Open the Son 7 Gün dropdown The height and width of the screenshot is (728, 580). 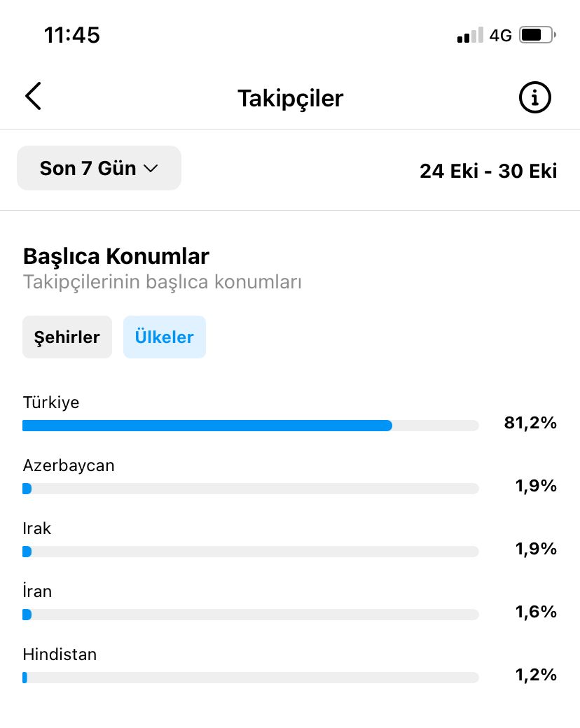coord(99,168)
